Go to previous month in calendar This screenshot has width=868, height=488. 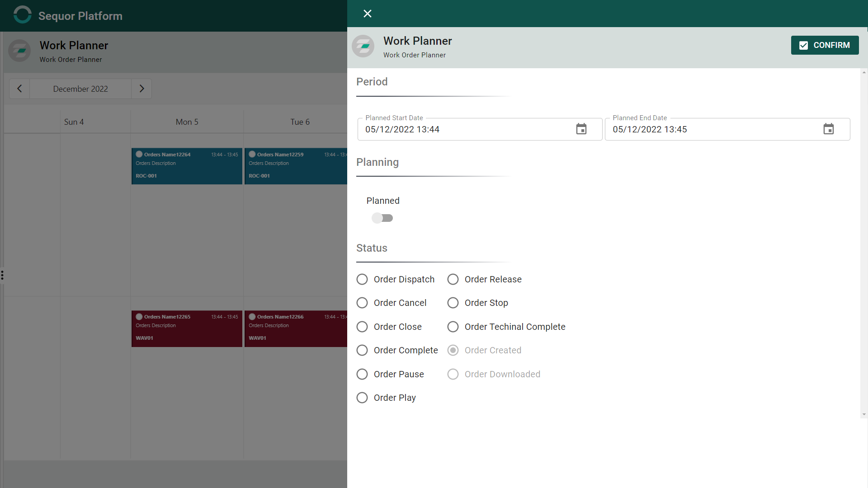coord(19,89)
